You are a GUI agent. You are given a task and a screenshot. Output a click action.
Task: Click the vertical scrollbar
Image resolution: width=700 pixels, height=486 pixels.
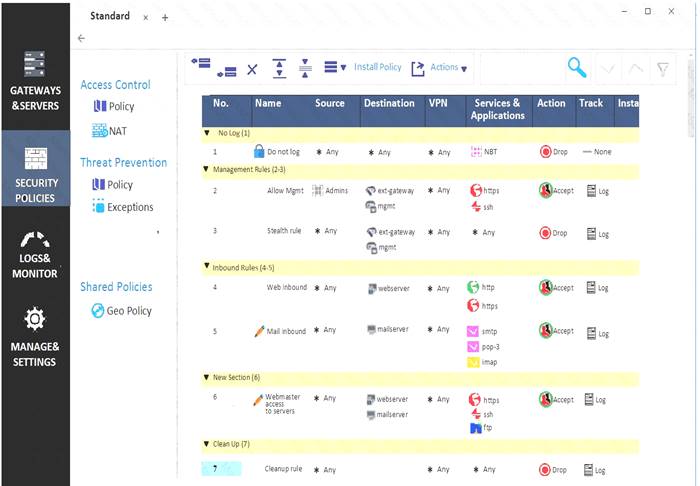point(691,98)
